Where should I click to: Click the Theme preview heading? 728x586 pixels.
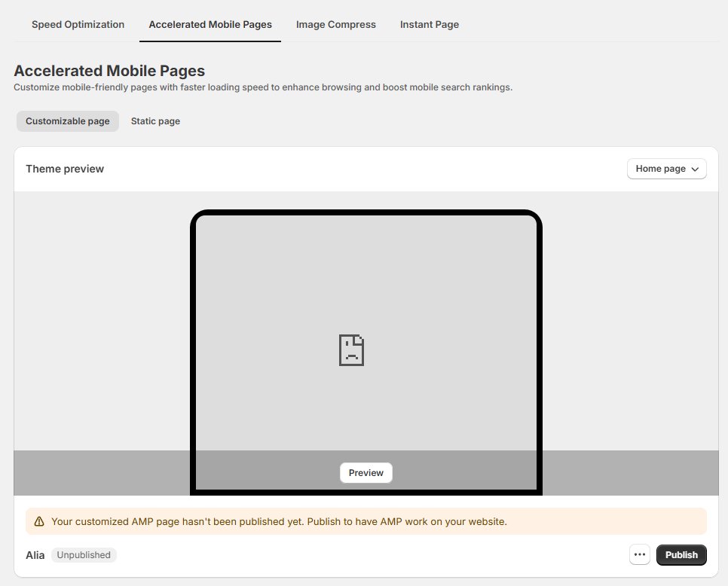click(65, 169)
